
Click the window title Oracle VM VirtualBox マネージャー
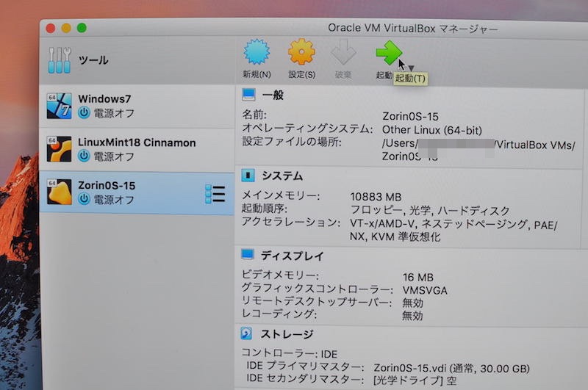click(413, 28)
